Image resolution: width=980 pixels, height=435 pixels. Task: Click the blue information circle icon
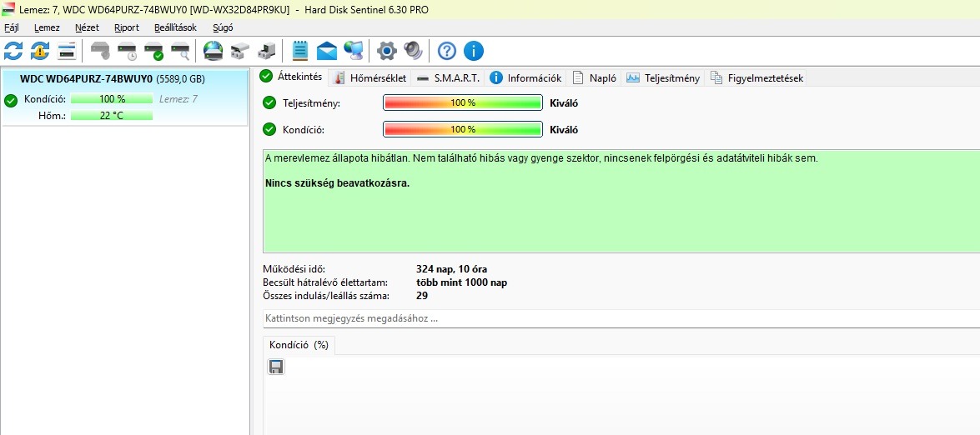(x=473, y=51)
